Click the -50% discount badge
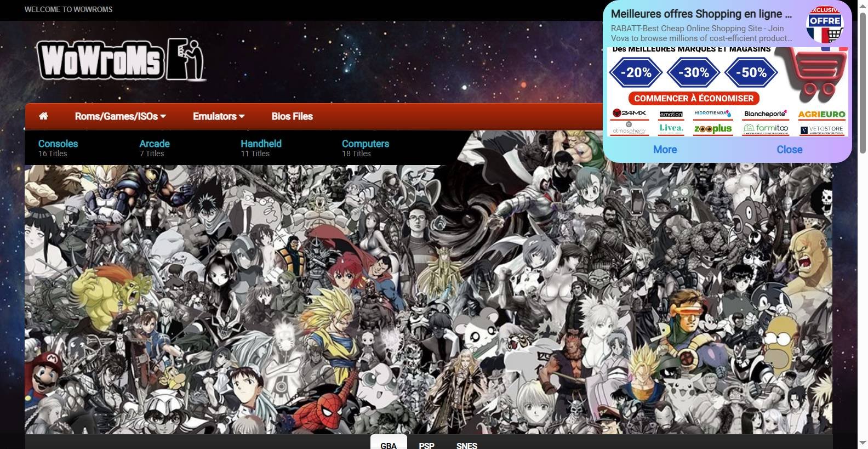The image size is (868, 449). pyautogui.click(x=751, y=72)
